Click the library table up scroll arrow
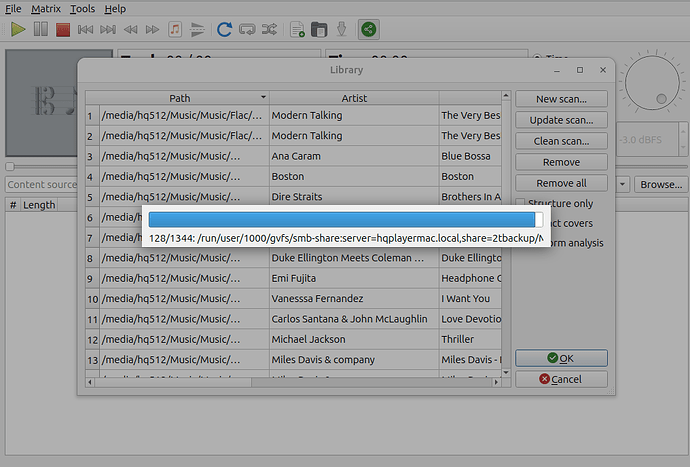 [x=506, y=96]
